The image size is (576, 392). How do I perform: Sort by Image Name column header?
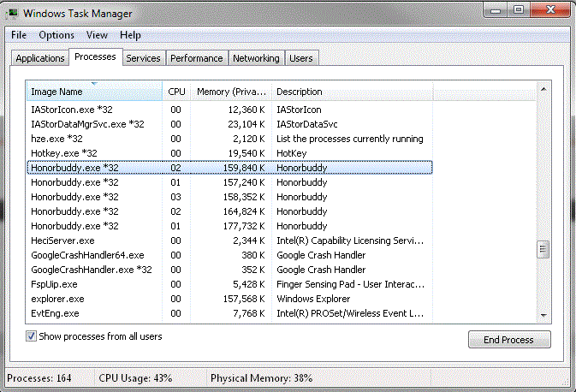94,91
